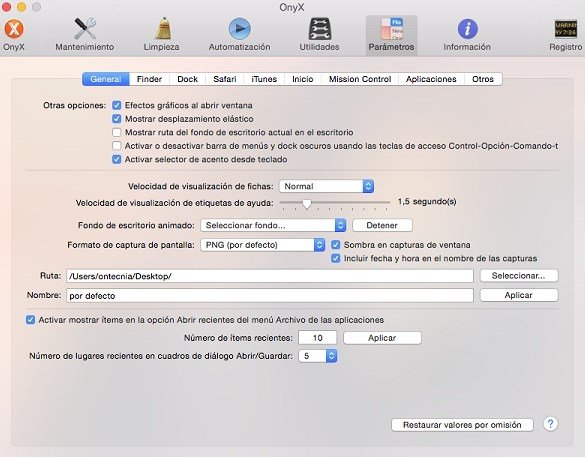Click Aplicar button next to Nombre
This screenshot has height=457, width=585.
pyautogui.click(x=519, y=295)
